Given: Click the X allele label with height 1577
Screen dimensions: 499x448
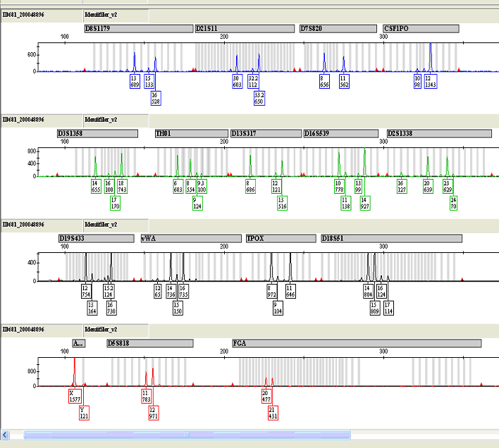Looking at the screenshot, I should click(x=75, y=397).
